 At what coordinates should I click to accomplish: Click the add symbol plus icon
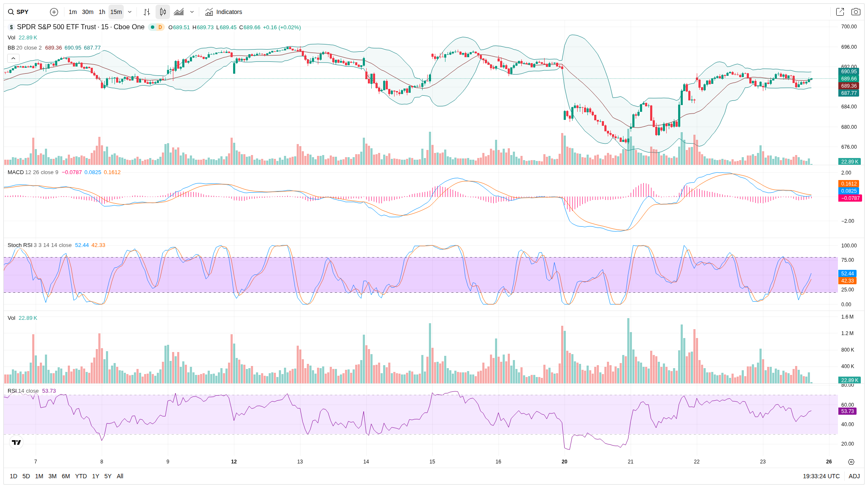pos(54,12)
